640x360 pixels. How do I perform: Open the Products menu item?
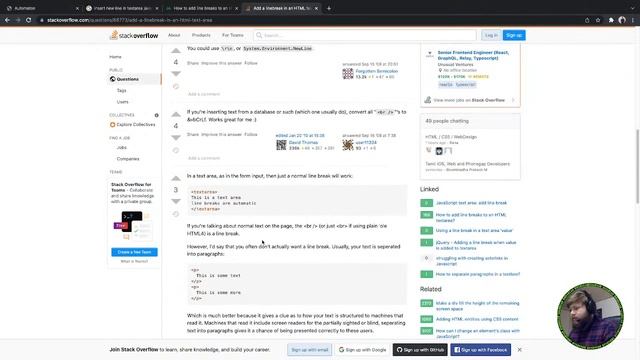(201, 35)
